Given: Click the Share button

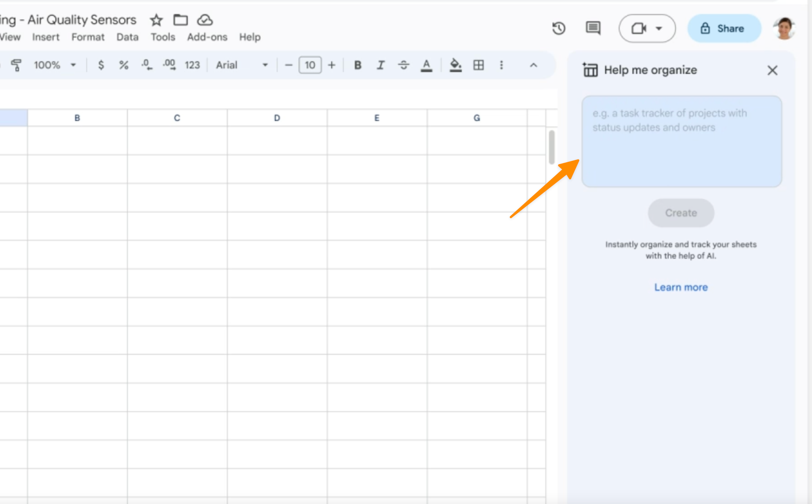Looking at the screenshot, I should coord(724,29).
